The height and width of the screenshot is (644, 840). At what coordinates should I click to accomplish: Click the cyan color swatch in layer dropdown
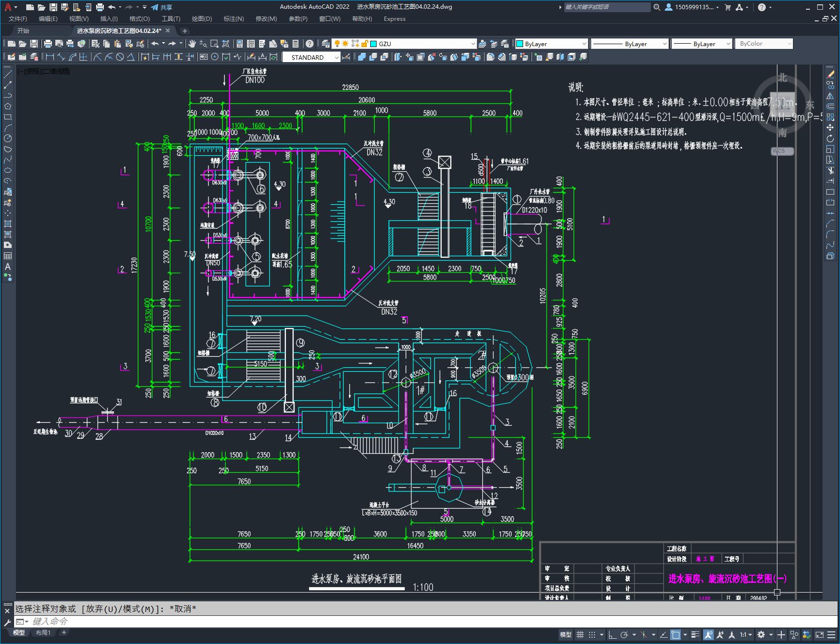374,44
